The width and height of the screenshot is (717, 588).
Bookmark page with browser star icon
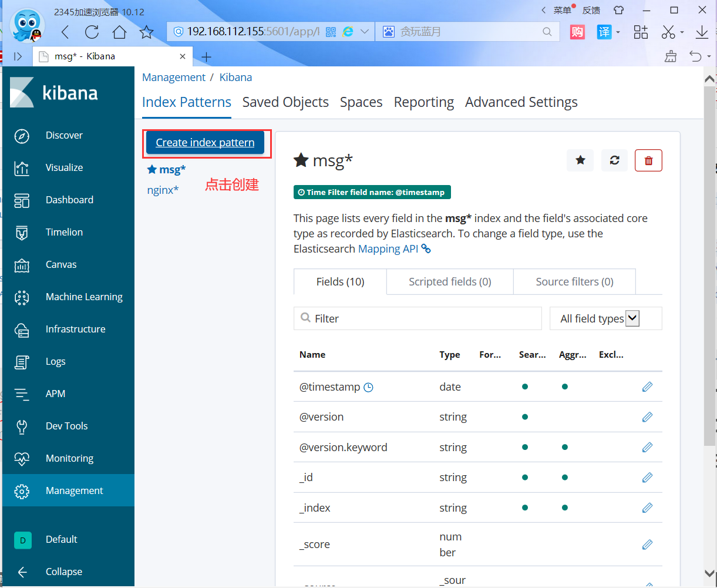pos(147,32)
